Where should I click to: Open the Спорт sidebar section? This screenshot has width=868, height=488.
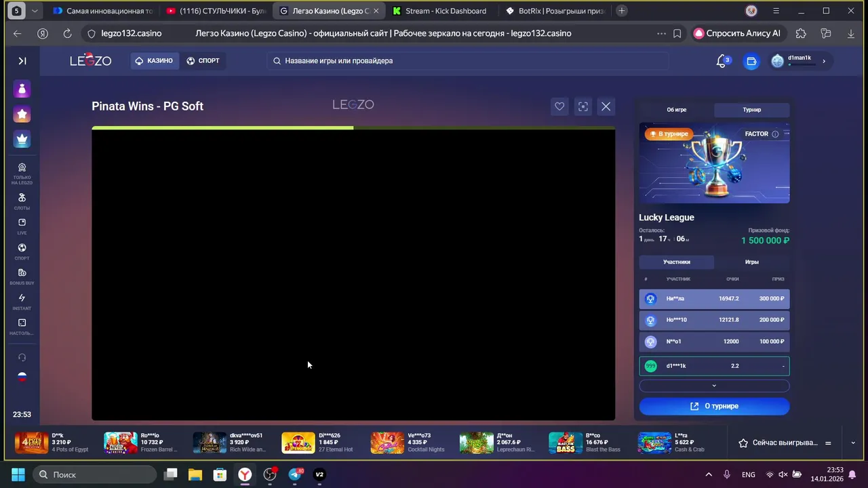22,251
